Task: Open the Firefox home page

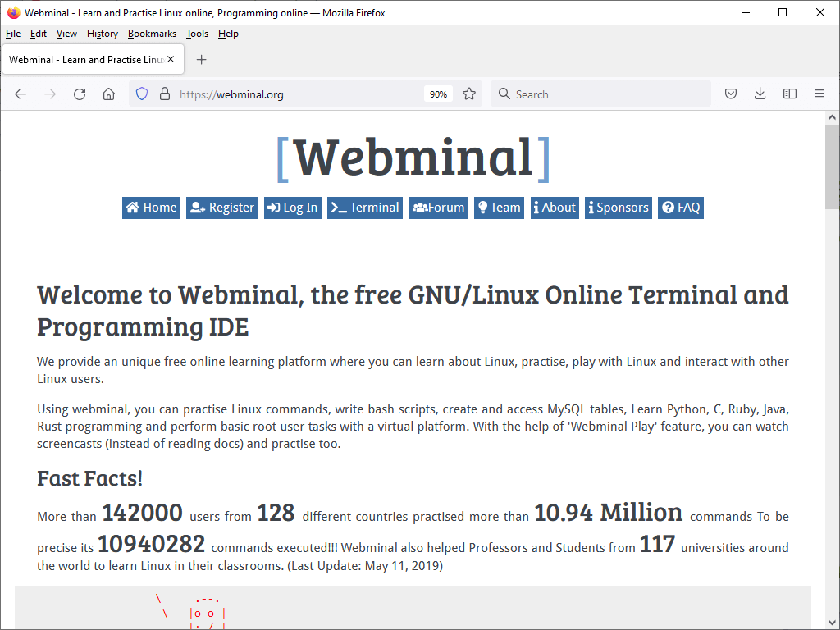Action: pos(109,94)
